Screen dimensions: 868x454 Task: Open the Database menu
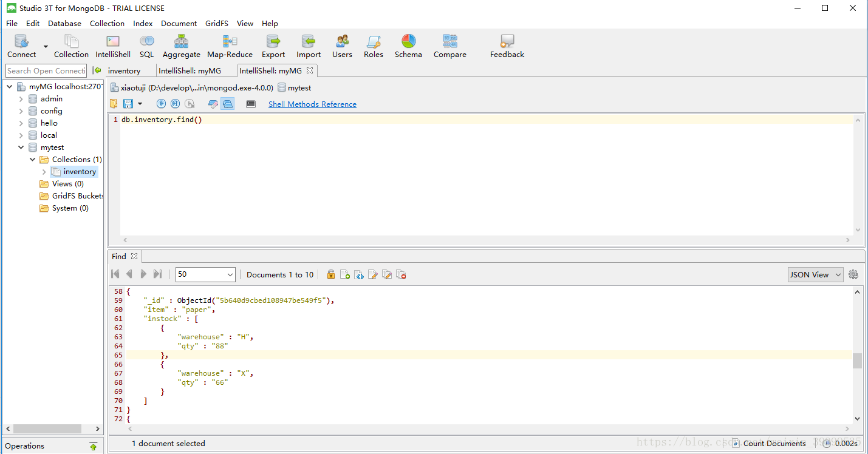[x=64, y=24]
